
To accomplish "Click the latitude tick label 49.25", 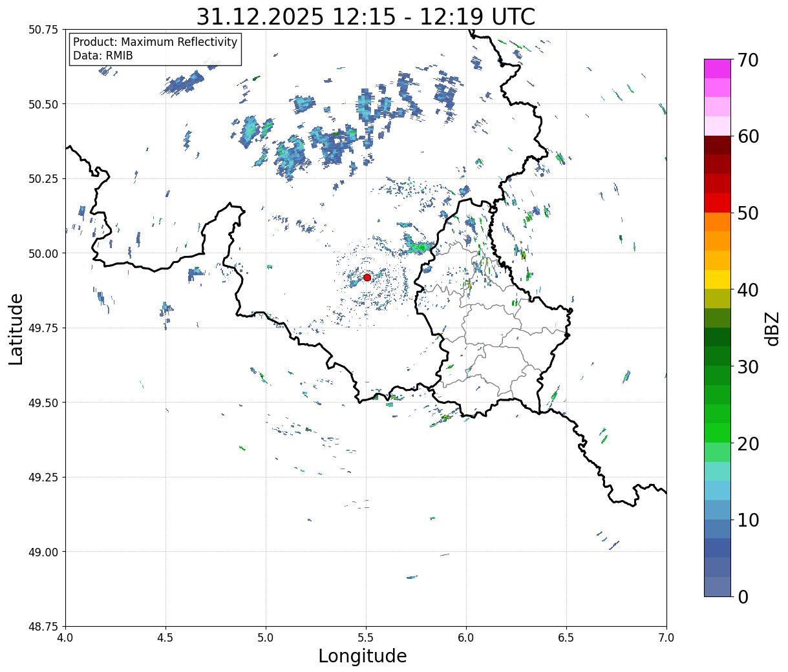I will point(43,478).
